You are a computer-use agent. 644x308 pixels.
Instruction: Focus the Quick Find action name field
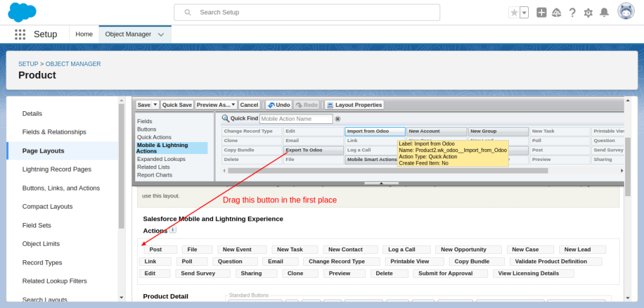point(296,119)
